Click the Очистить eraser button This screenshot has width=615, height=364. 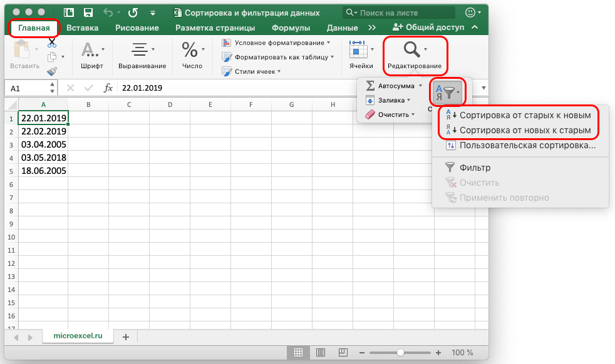[390, 115]
